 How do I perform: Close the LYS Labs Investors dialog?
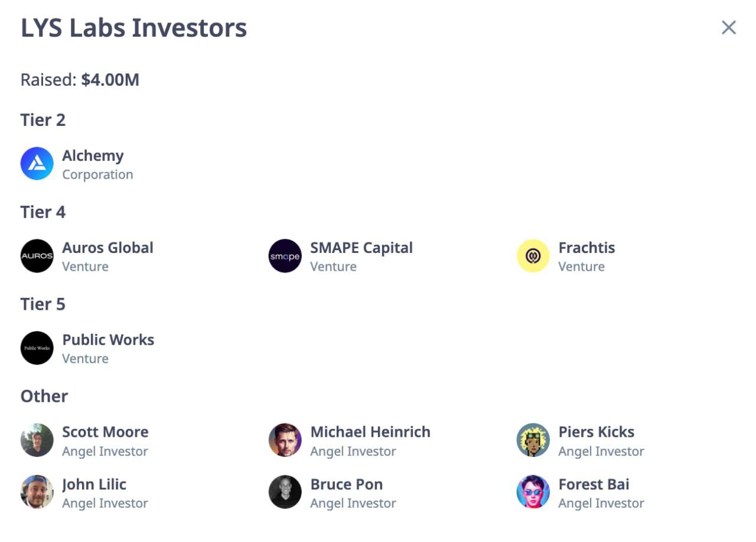[x=729, y=27]
